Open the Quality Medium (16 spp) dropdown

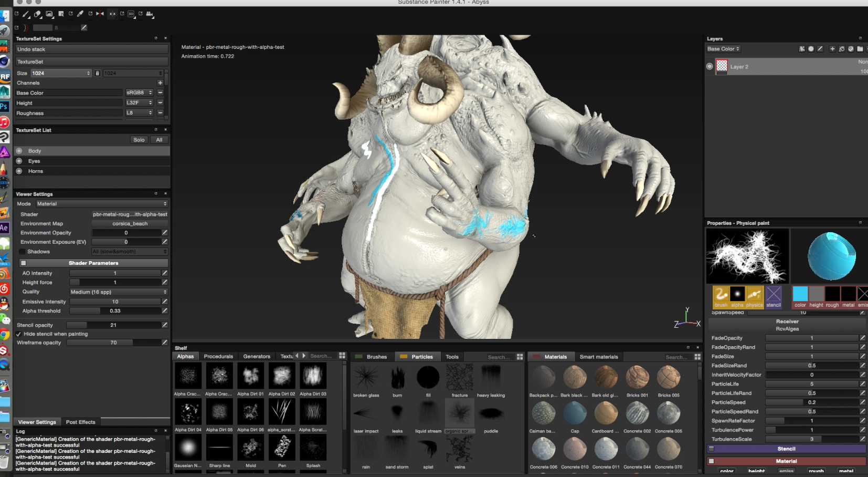pyautogui.click(x=119, y=292)
